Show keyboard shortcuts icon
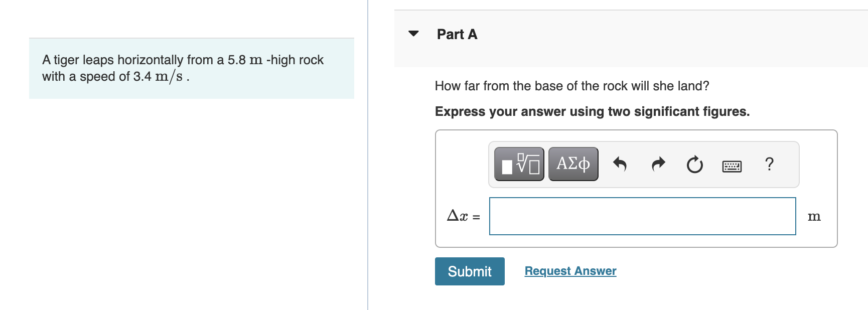This screenshot has height=310, width=868. click(x=732, y=166)
